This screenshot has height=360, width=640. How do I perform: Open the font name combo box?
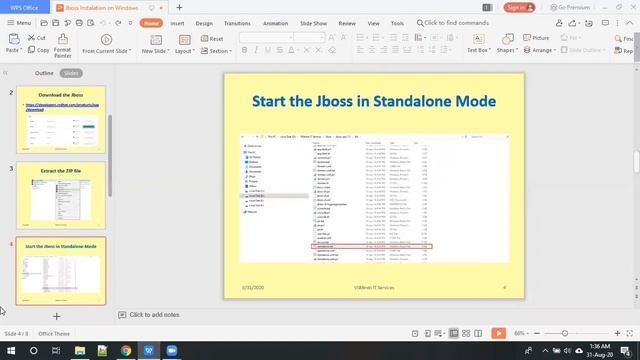tap(266, 38)
